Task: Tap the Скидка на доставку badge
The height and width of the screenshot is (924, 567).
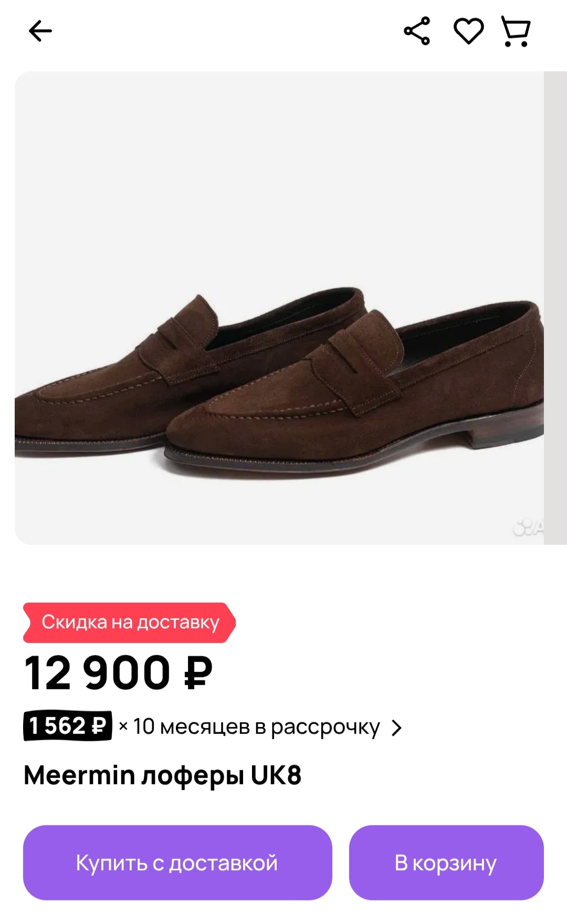Action: pyautogui.click(x=129, y=623)
